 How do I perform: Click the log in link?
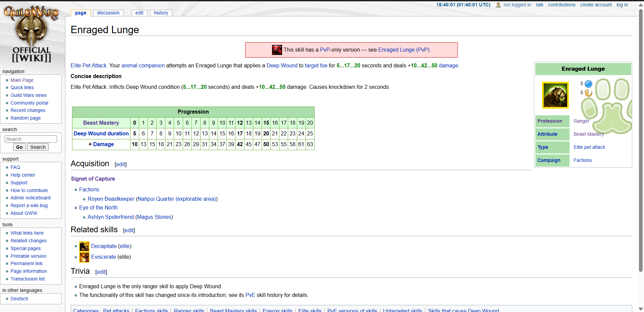pyautogui.click(x=622, y=5)
